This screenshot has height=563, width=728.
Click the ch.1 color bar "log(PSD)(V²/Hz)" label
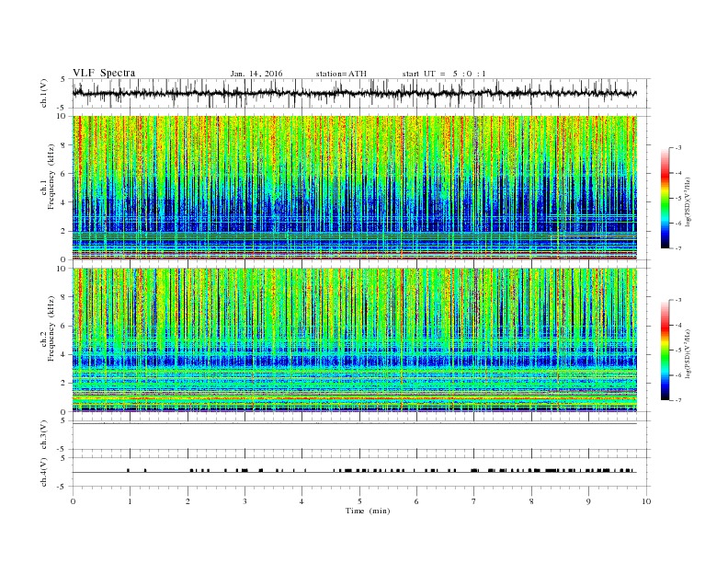(x=688, y=201)
